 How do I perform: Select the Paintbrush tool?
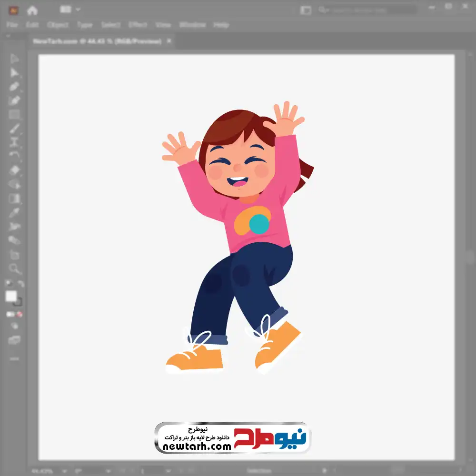click(x=14, y=129)
